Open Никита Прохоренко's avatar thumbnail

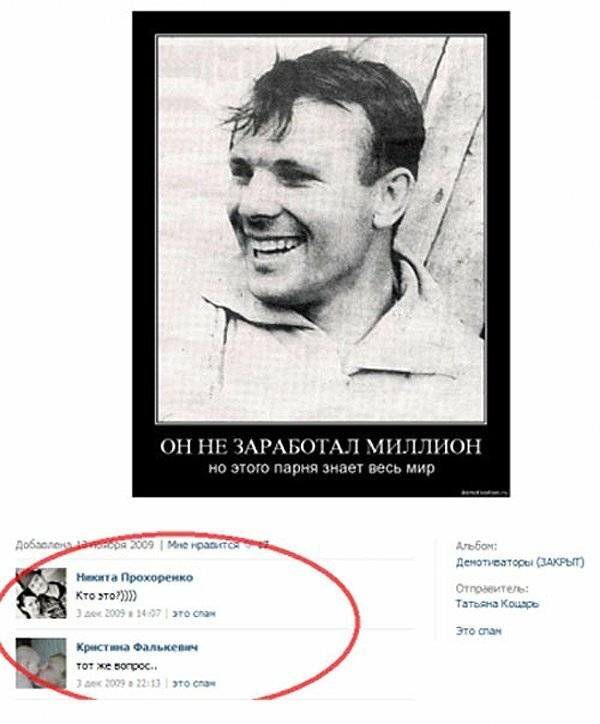coord(41,593)
